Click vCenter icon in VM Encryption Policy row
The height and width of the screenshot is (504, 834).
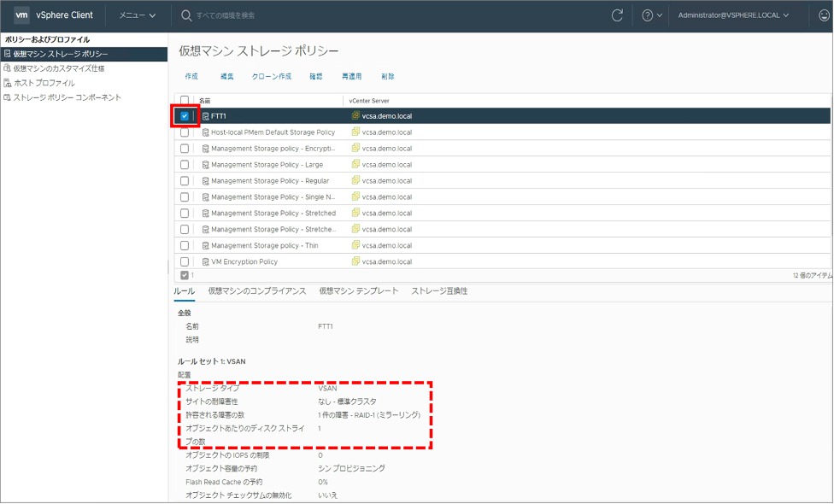(355, 261)
